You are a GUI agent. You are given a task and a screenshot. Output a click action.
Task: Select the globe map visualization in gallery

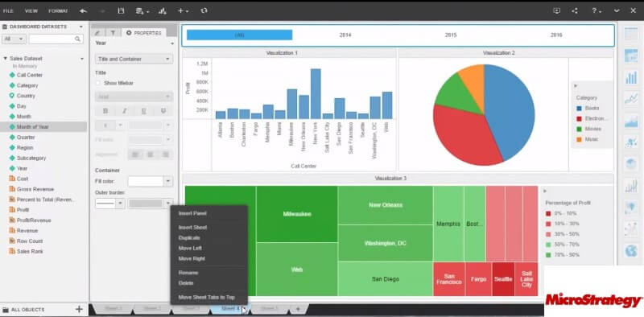pyautogui.click(x=631, y=250)
